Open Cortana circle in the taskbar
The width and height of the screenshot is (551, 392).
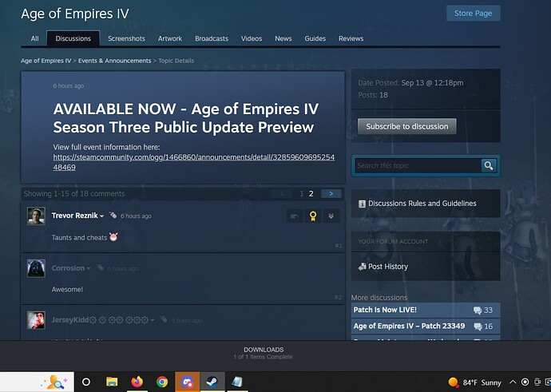point(86,382)
